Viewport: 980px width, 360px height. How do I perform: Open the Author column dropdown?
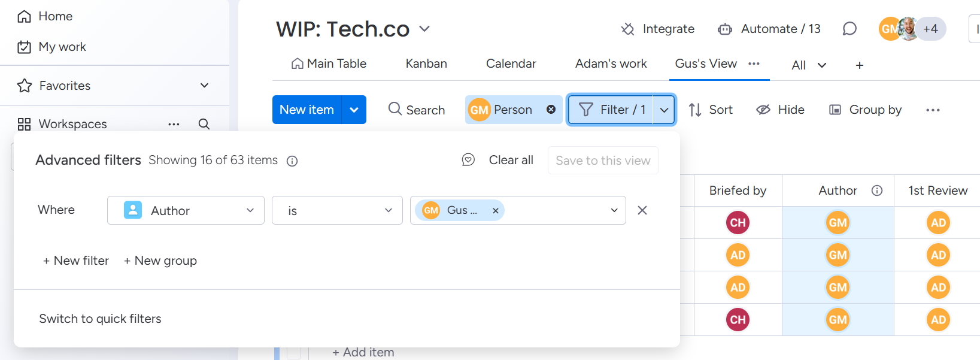coord(186,210)
